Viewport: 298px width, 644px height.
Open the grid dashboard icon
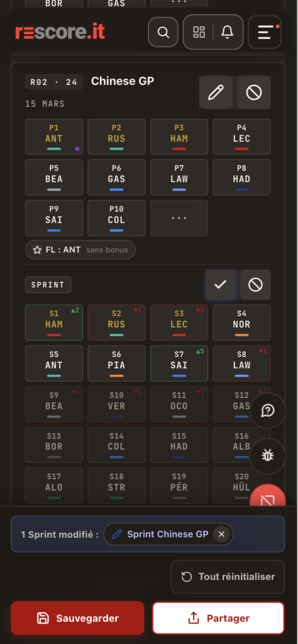[x=199, y=32]
